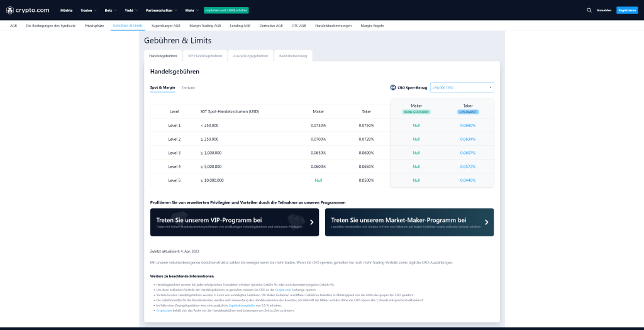Click the Anmelden login link

(x=604, y=10)
